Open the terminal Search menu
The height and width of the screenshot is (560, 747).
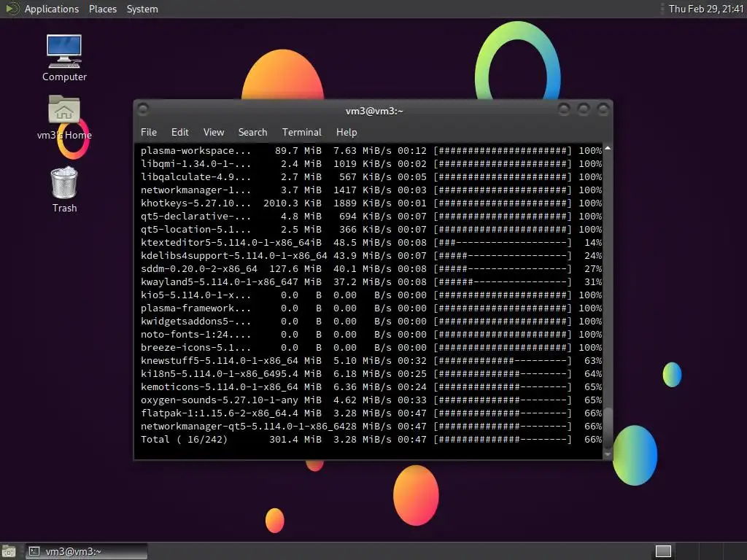point(252,132)
